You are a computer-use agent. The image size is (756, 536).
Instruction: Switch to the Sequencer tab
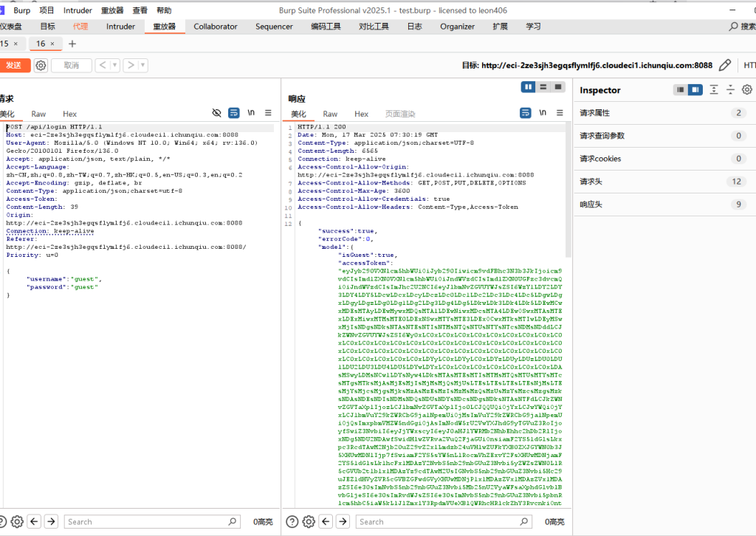click(274, 27)
